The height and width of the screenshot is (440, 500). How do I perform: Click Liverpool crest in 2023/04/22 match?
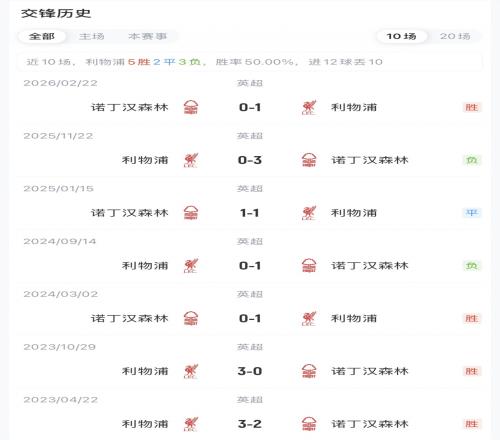[191, 424]
